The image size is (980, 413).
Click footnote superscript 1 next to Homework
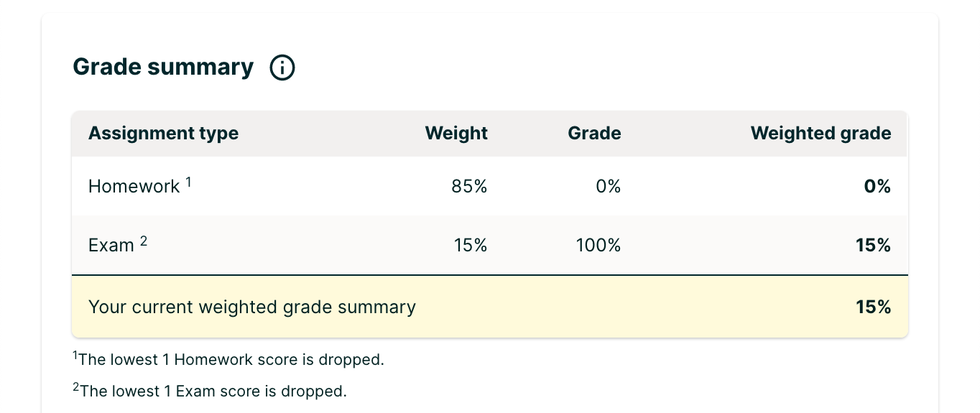188,182
